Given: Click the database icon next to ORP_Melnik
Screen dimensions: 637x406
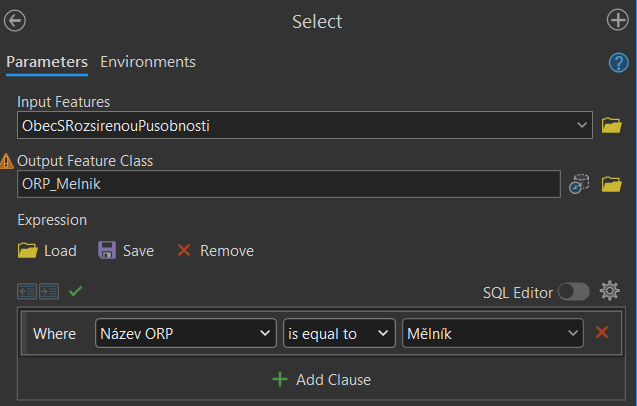Looking at the screenshot, I should (x=579, y=184).
